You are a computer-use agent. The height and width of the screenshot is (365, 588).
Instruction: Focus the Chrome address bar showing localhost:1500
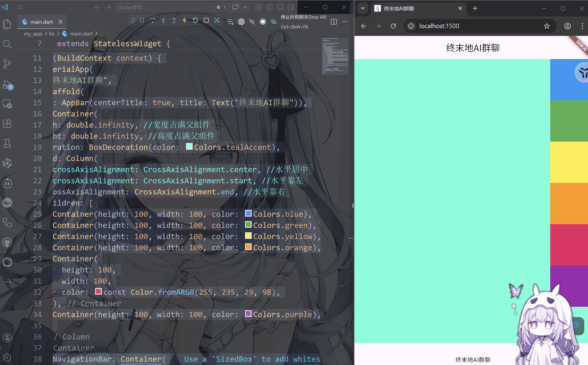coord(480,26)
